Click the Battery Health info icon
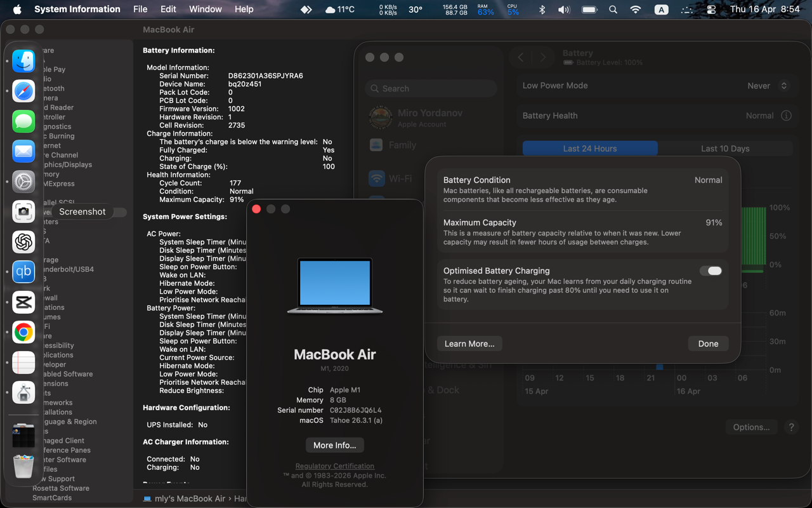This screenshot has height=508, width=812. point(786,116)
